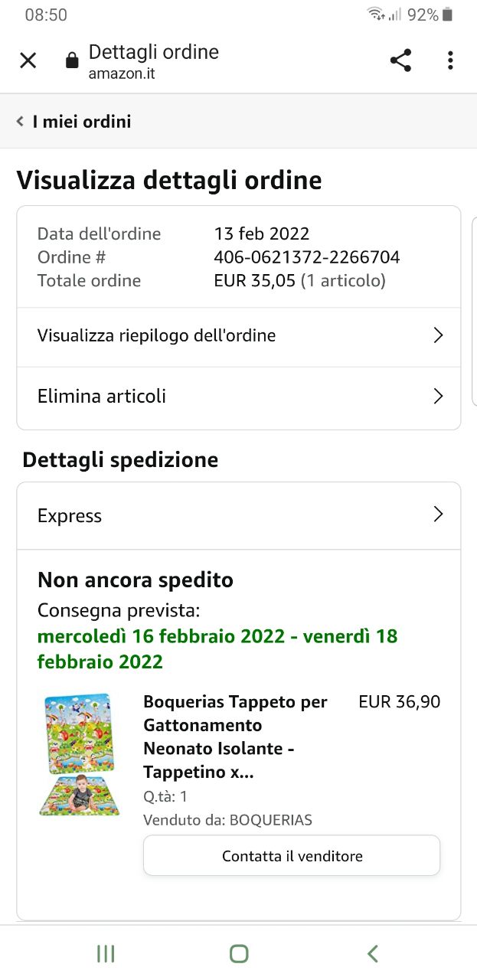
Task: Tap the share icon
Action: (400, 60)
